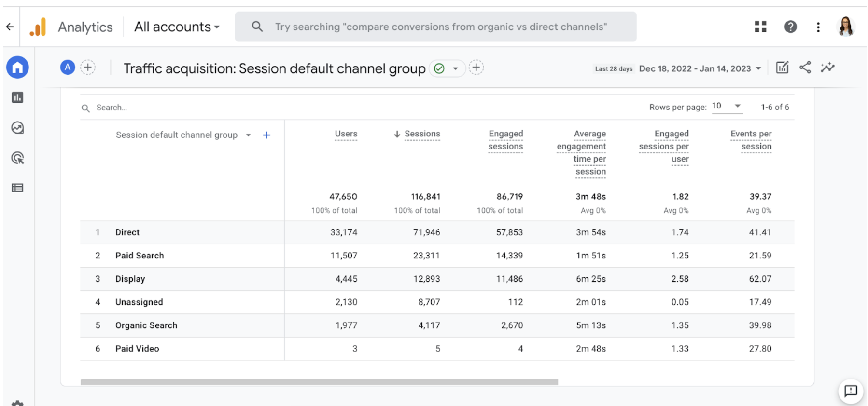868x406 pixels.
Task: Open Reports bar chart sidebar icon
Action: pyautogui.click(x=17, y=97)
